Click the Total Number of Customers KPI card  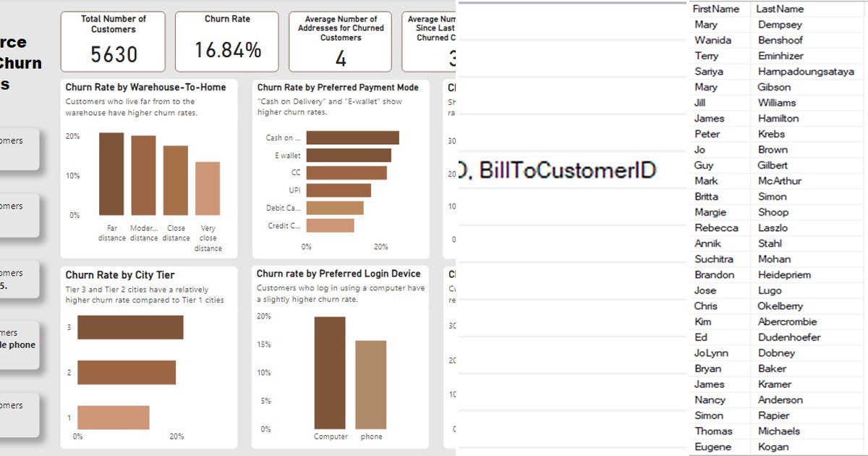[113, 40]
